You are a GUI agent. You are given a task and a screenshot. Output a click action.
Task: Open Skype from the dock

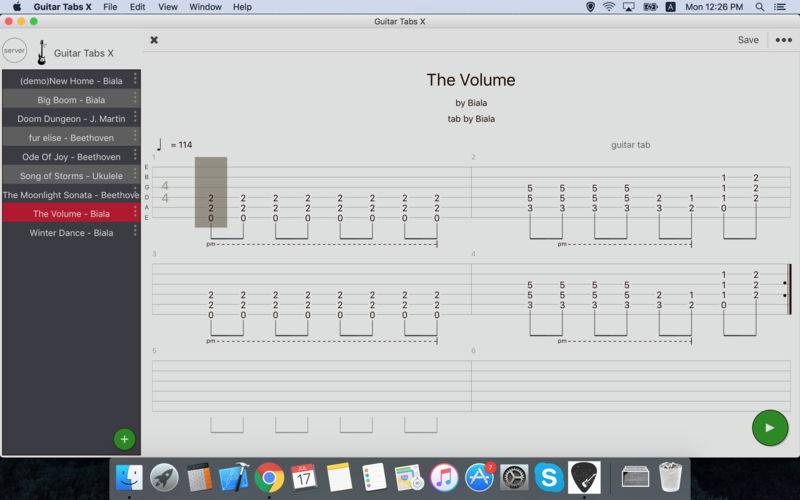coord(549,478)
